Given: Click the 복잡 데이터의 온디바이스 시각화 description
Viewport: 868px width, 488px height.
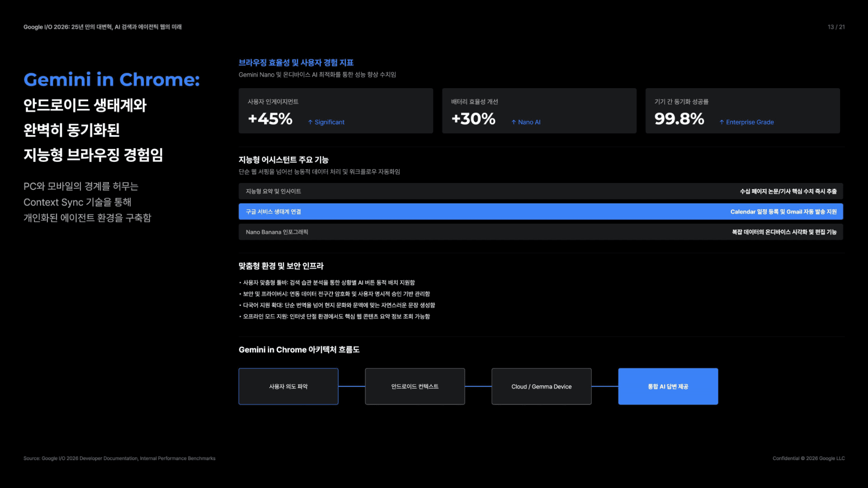Looking at the screenshot, I should [x=784, y=232].
